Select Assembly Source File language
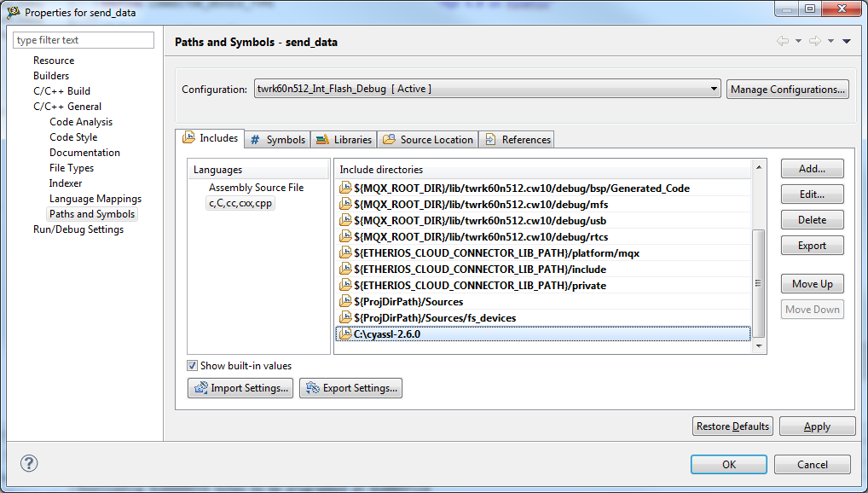Image resolution: width=868 pixels, height=493 pixels. tap(256, 188)
